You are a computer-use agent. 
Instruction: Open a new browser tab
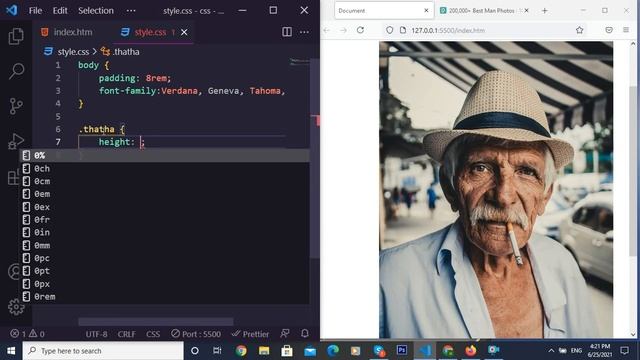click(x=544, y=11)
